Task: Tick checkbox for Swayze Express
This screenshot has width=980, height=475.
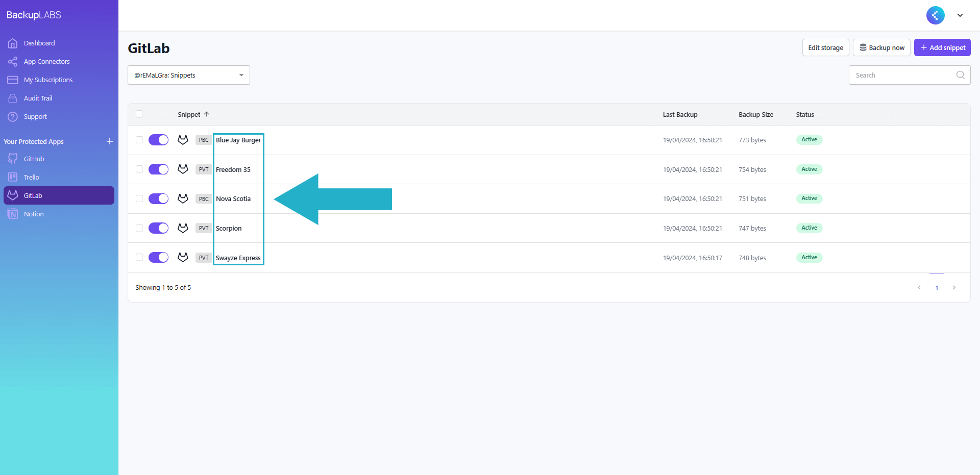Action: (139, 257)
